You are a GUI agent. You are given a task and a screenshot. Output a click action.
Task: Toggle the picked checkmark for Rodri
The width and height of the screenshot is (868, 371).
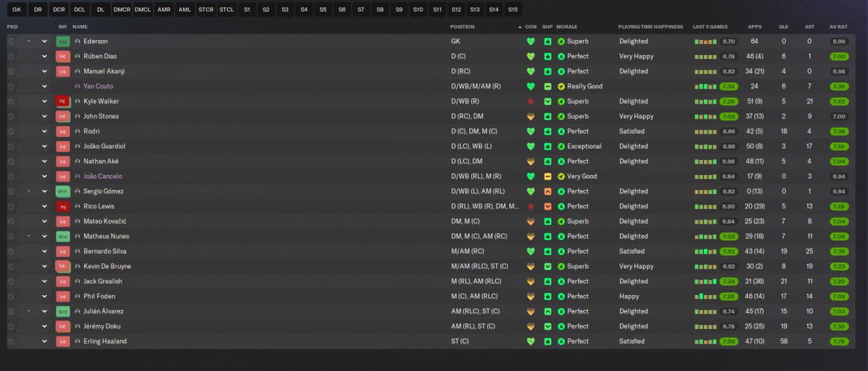11,132
